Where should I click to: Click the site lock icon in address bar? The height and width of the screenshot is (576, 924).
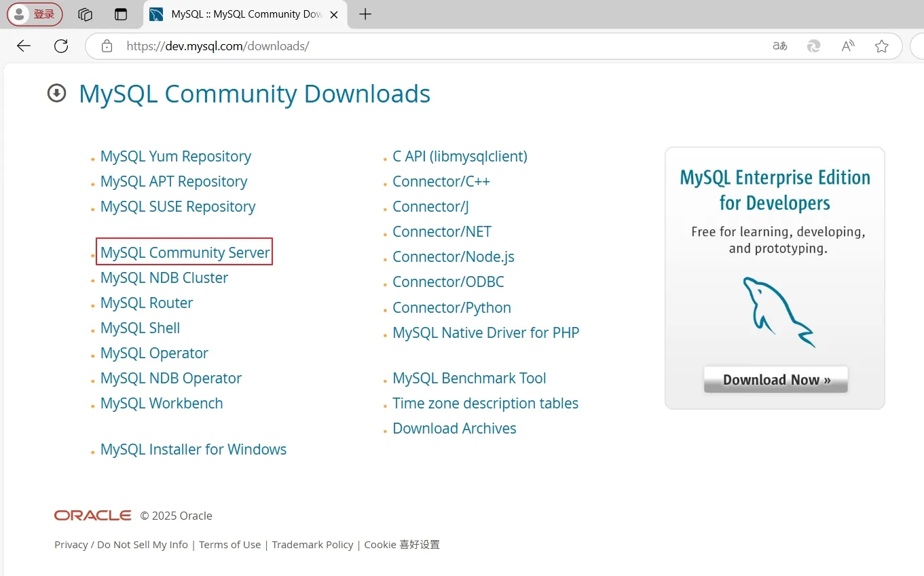coord(107,46)
